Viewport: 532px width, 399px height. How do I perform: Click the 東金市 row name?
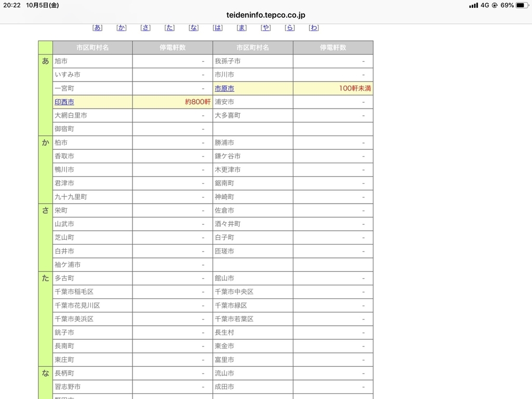coord(224,346)
